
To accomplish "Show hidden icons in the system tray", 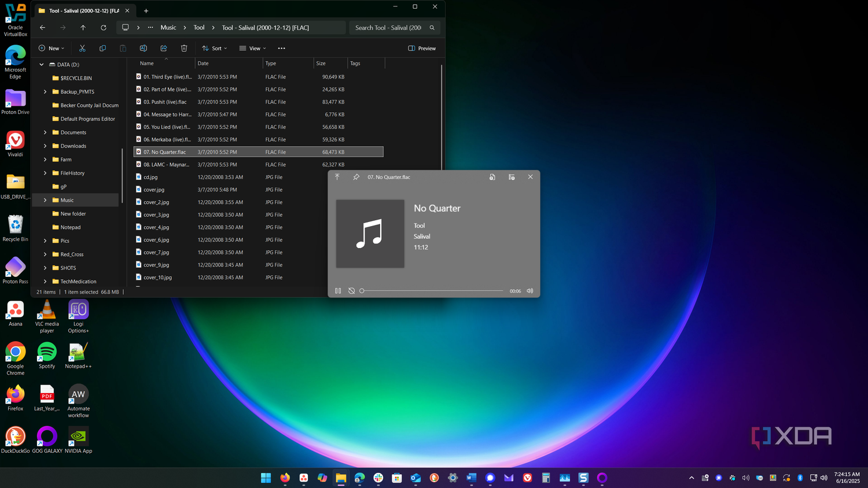I will point(691,478).
